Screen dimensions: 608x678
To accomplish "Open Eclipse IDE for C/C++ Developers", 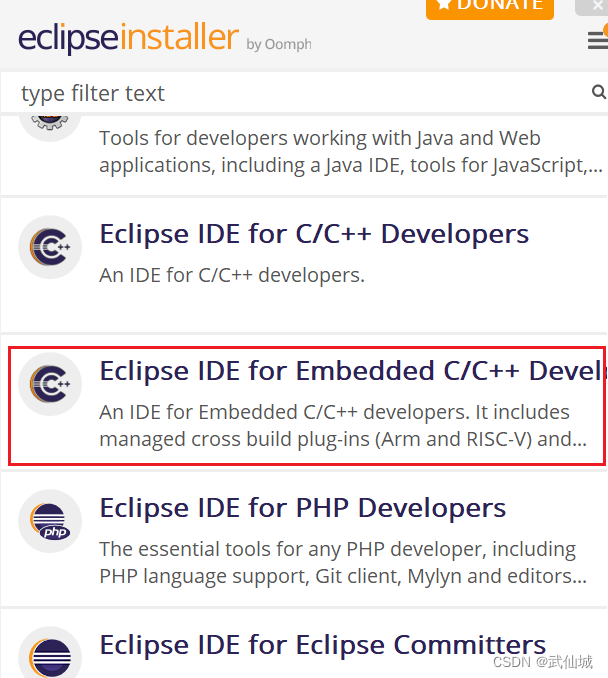I will click(314, 234).
